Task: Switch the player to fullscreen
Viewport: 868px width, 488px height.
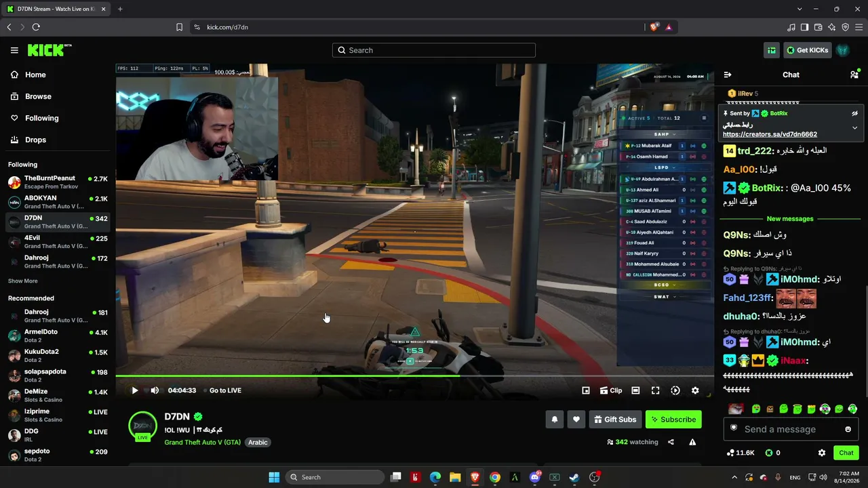Action: point(655,390)
